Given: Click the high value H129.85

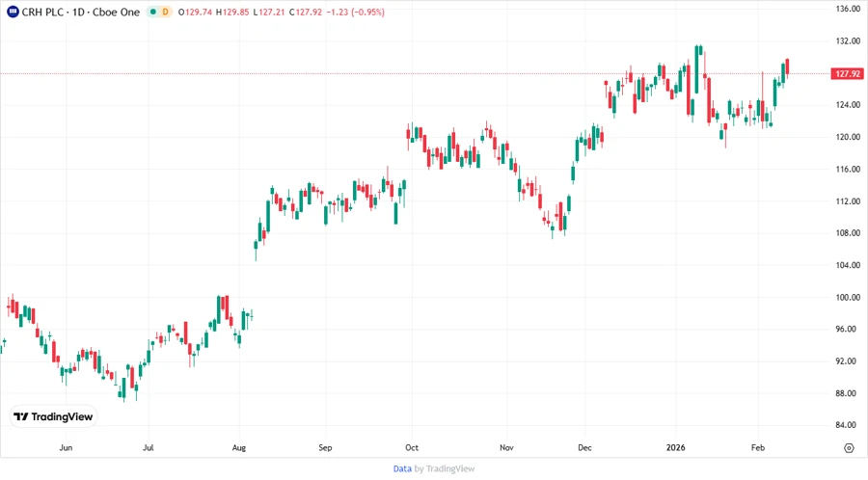Looking at the screenshot, I should [x=231, y=12].
